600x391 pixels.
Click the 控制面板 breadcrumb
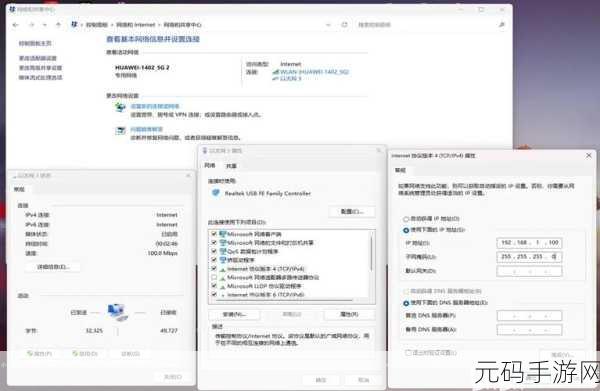click(x=96, y=25)
